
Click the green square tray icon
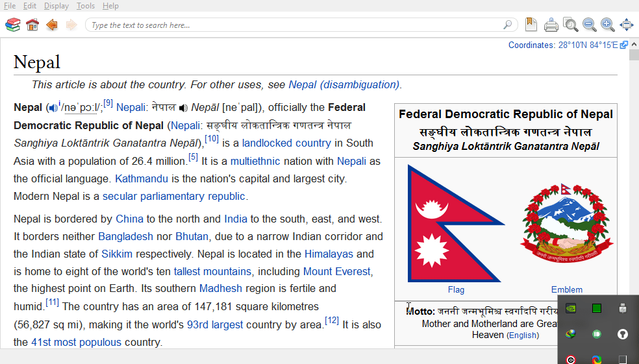pos(597,309)
